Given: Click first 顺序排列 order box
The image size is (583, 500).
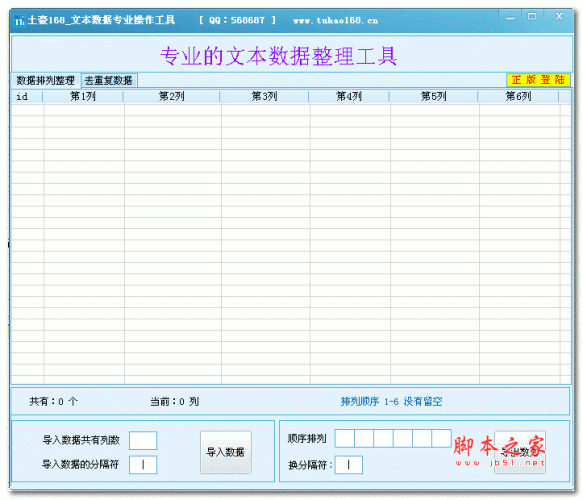Looking at the screenshot, I should 345,438.
